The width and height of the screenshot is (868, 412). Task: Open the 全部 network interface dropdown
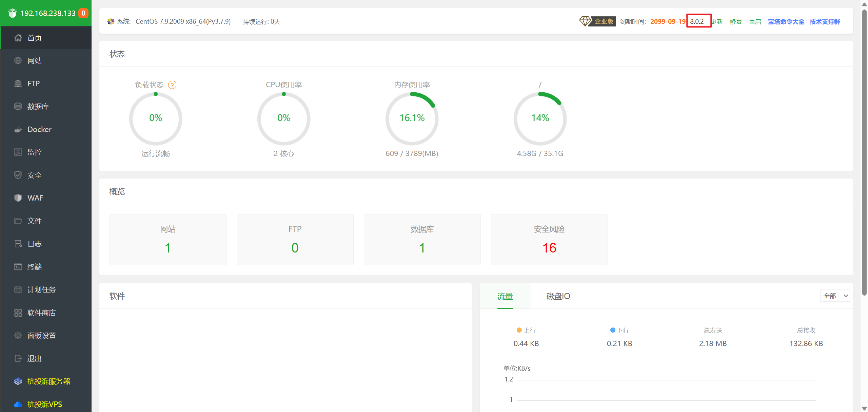click(835, 296)
